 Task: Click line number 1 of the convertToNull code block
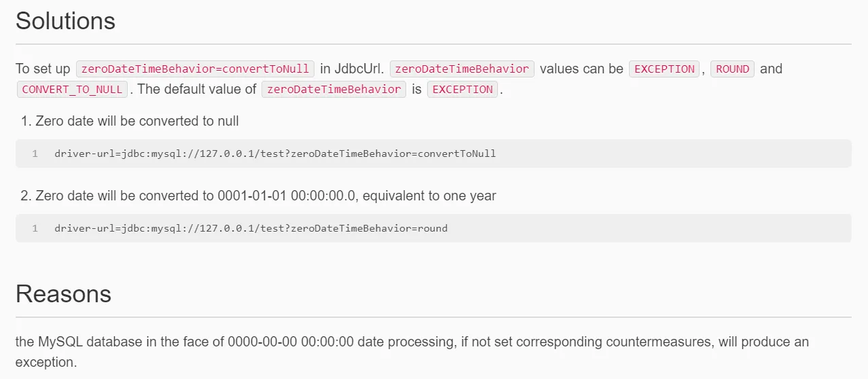35,154
